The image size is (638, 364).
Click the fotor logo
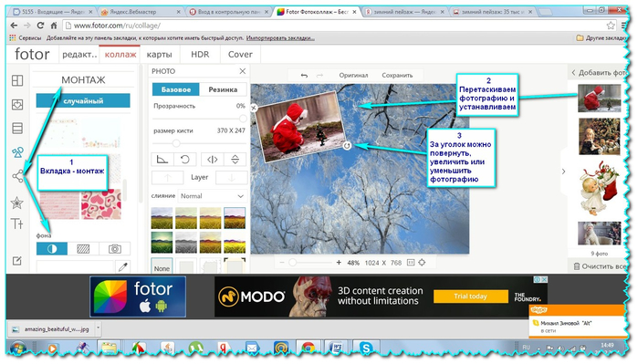[x=32, y=54]
